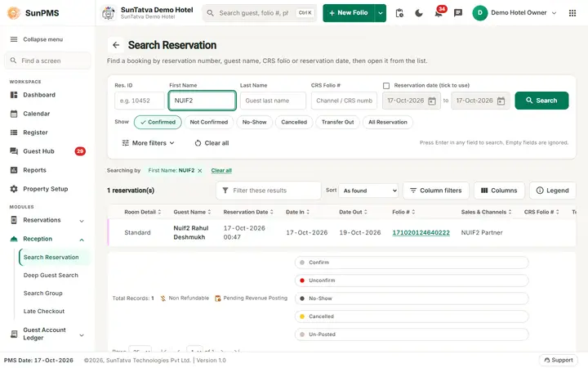Collapse the Reception module chevron
This screenshot has width=588, height=368.
pos(82,240)
